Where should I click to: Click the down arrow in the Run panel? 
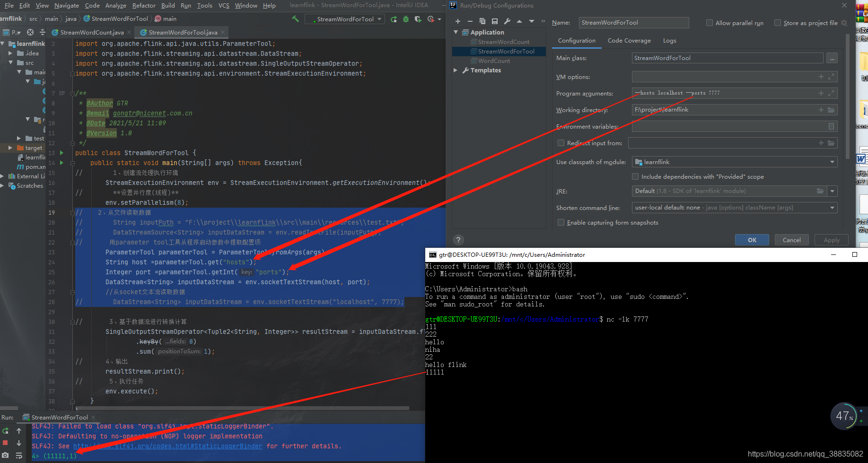(19, 443)
